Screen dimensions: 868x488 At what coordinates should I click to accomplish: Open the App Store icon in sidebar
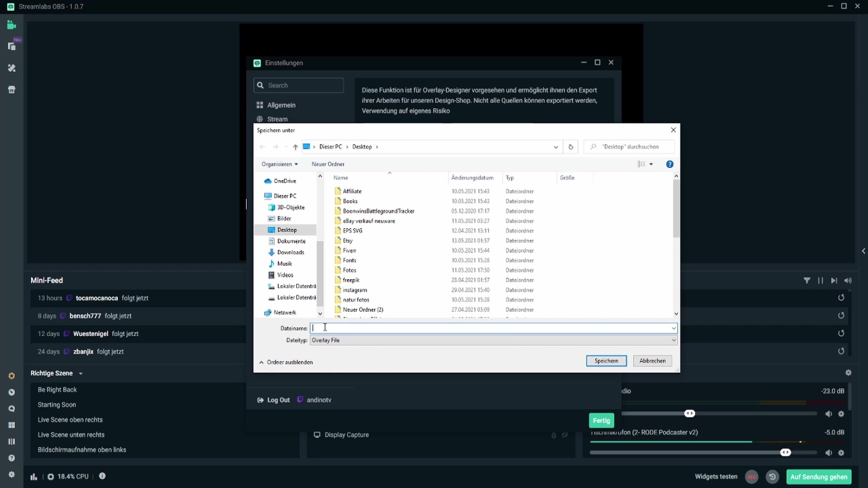pos(12,89)
